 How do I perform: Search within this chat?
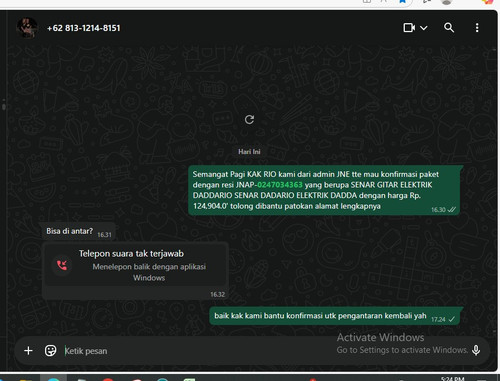(x=449, y=28)
